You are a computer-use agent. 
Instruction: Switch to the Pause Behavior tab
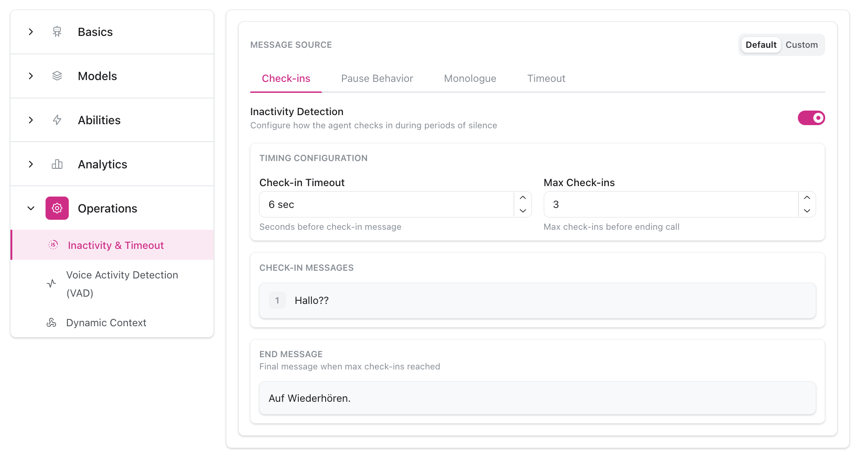point(377,78)
